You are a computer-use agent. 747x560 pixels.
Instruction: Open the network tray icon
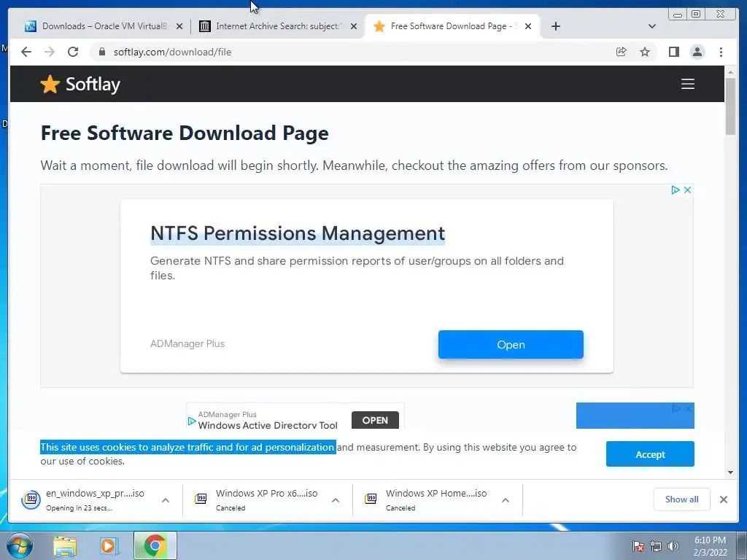[656, 546]
